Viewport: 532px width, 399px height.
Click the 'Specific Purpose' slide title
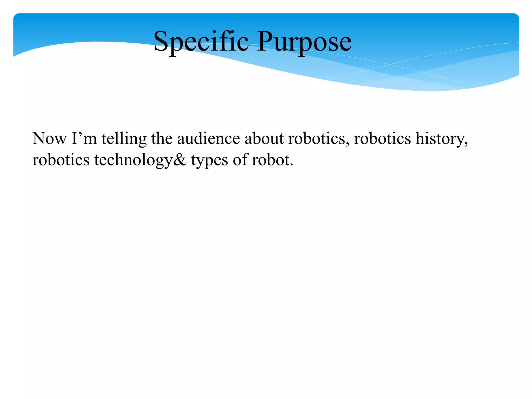coord(252,42)
